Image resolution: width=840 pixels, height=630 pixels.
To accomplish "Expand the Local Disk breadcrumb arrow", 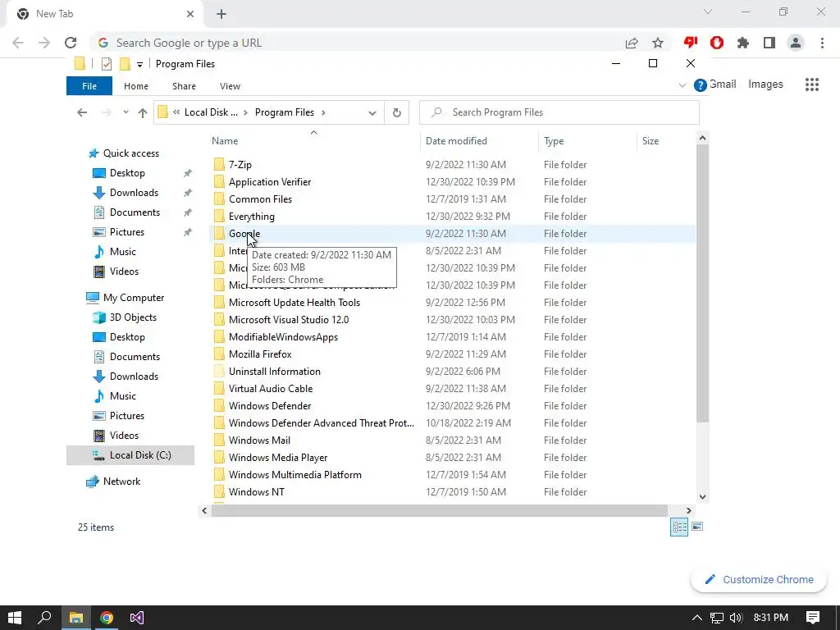I will [x=245, y=112].
